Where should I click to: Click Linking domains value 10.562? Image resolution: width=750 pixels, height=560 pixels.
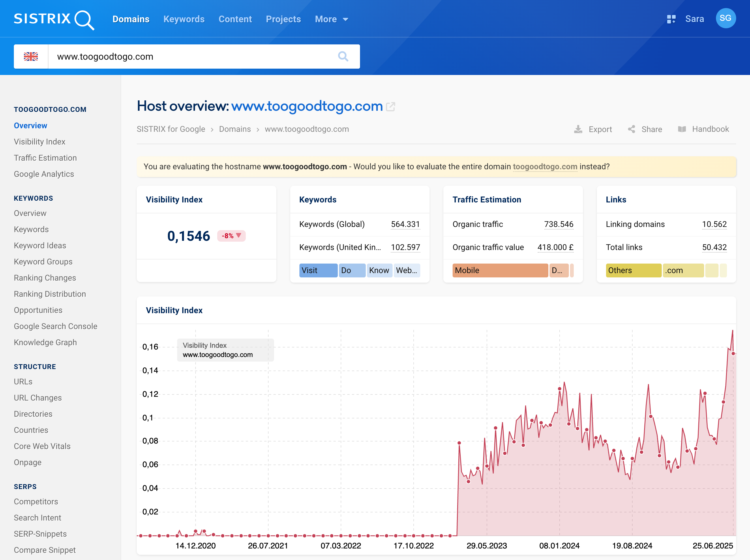point(714,224)
